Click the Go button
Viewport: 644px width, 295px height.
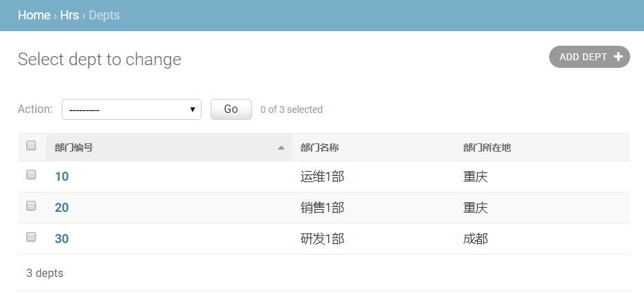point(231,109)
